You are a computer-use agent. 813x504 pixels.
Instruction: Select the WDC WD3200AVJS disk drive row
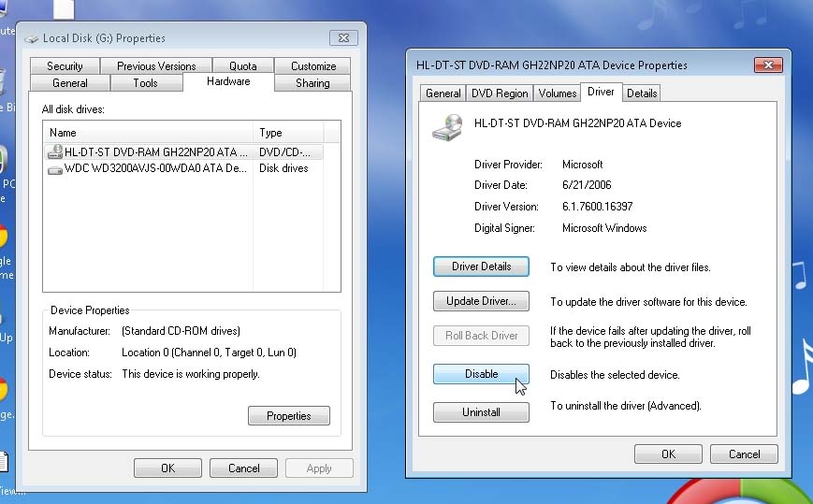(x=184, y=168)
